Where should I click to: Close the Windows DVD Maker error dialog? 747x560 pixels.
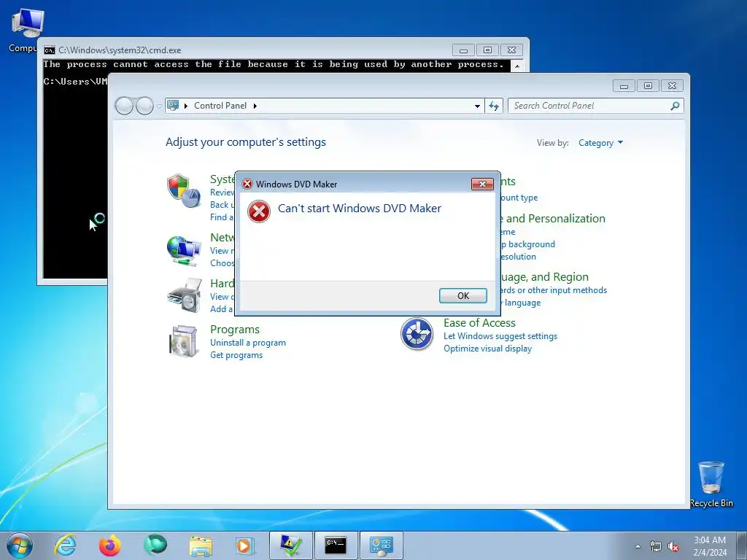[482, 184]
